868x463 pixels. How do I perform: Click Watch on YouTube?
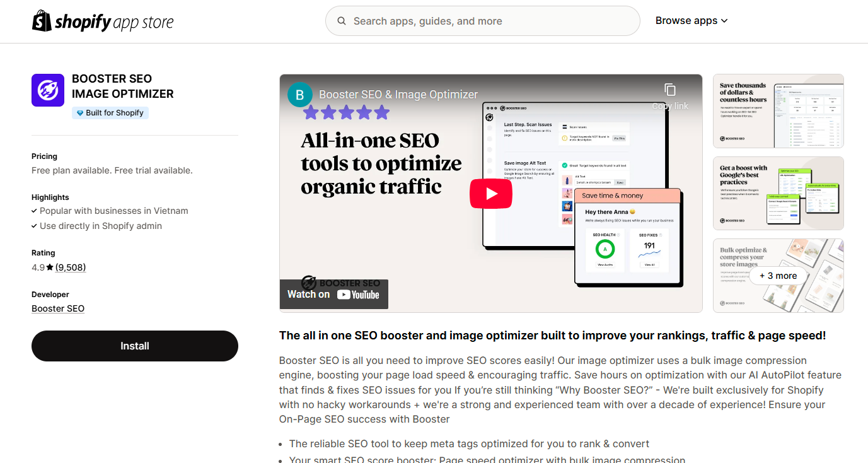click(x=333, y=294)
